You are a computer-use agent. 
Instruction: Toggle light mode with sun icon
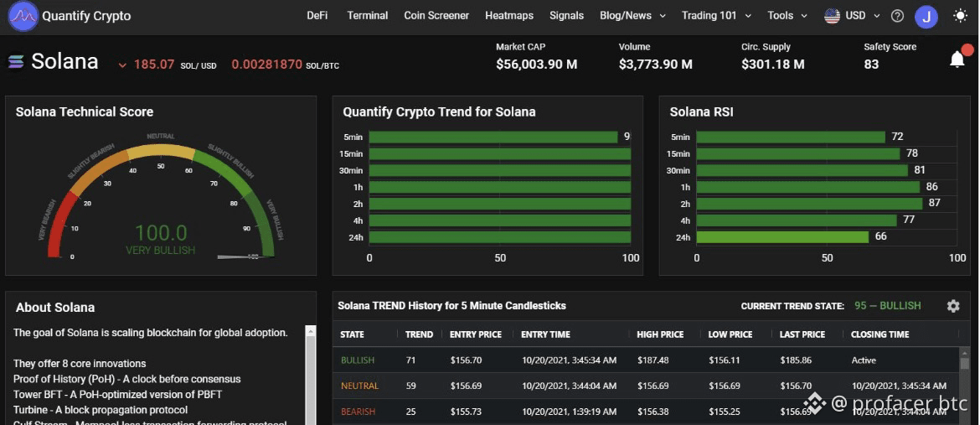961,16
